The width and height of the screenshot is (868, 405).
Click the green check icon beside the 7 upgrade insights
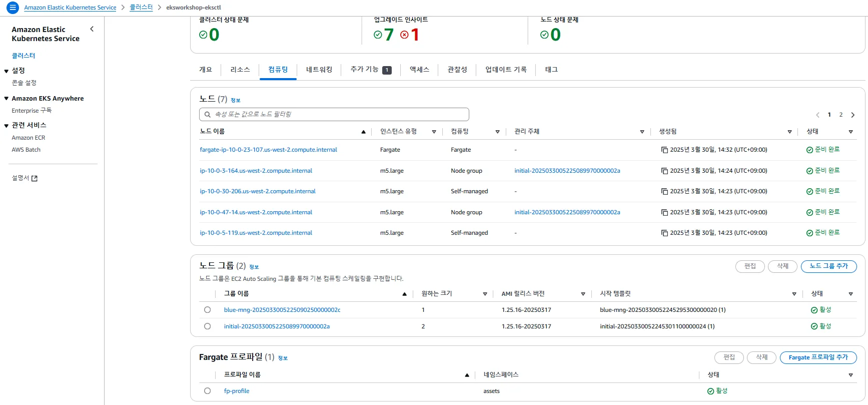click(x=378, y=35)
